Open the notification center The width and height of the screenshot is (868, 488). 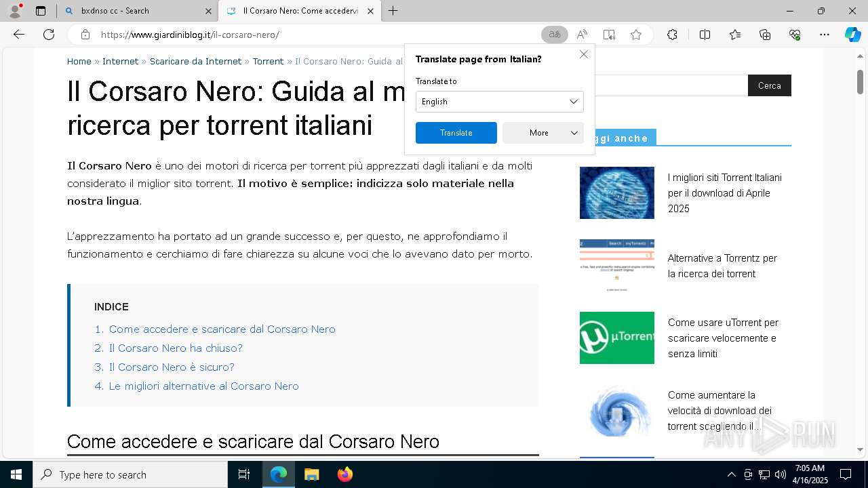point(846,474)
